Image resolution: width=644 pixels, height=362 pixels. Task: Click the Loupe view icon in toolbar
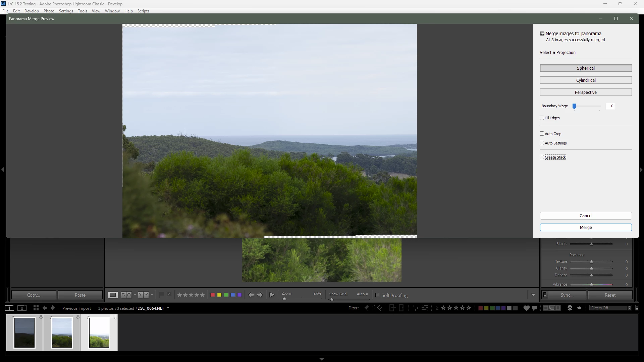pos(113,295)
